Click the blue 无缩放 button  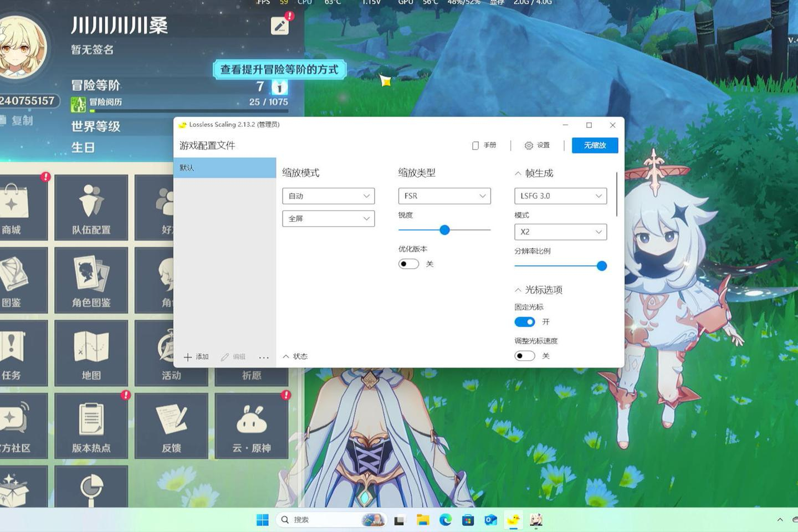(x=595, y=145)
